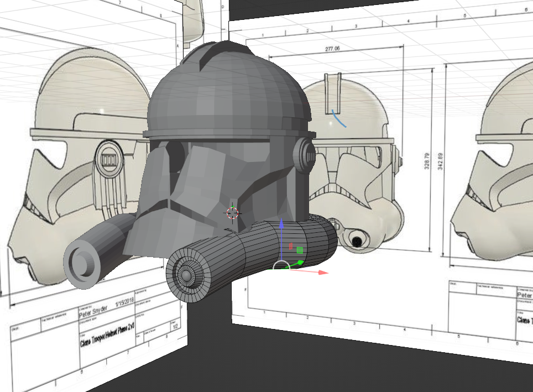Image resolution: width=533 pixels, height=392 pixels.
Task: Click the small red plane handle on gizmo
Action: 291,246
